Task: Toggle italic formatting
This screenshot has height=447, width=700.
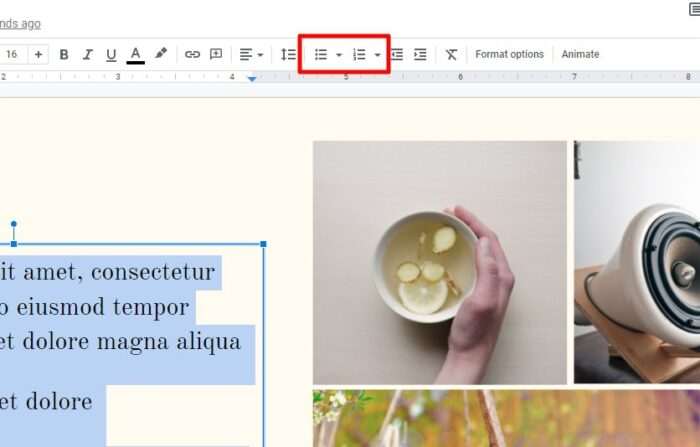Action: [88, 54]
